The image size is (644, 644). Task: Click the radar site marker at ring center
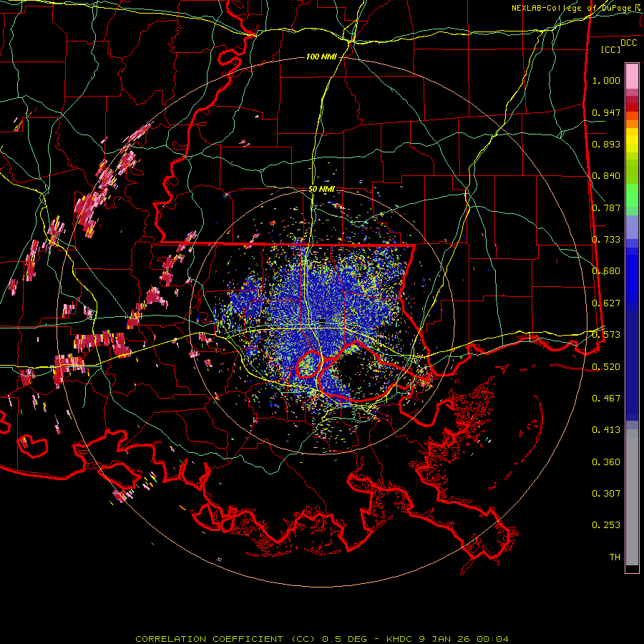point(322,321)
